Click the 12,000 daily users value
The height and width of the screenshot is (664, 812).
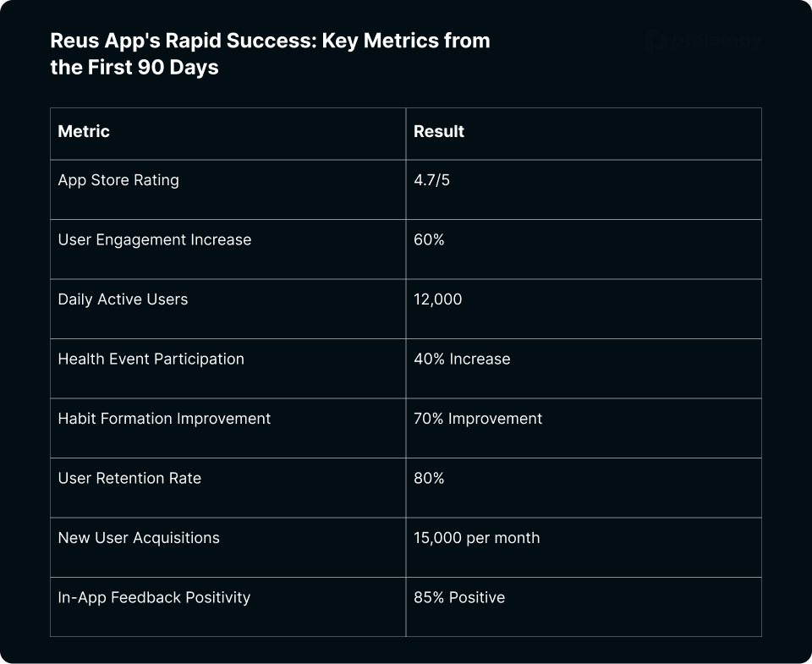click(437, 299)
